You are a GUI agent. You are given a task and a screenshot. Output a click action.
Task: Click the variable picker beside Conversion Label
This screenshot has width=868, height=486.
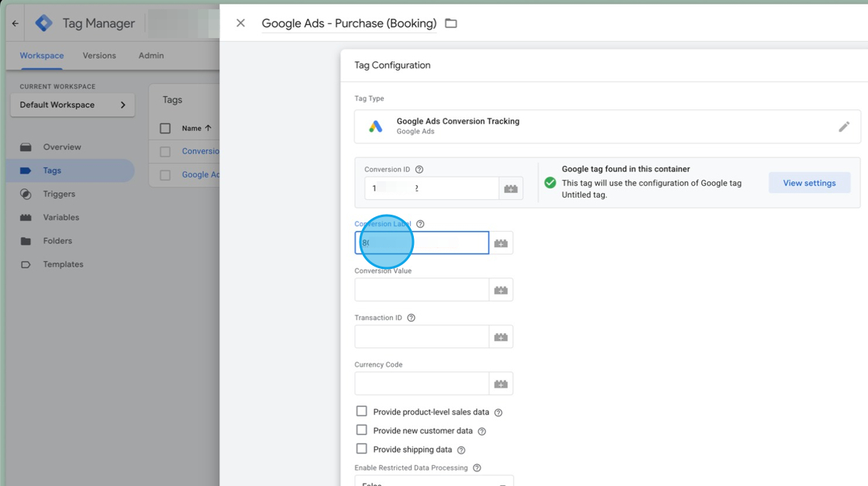tap(501, 243)
